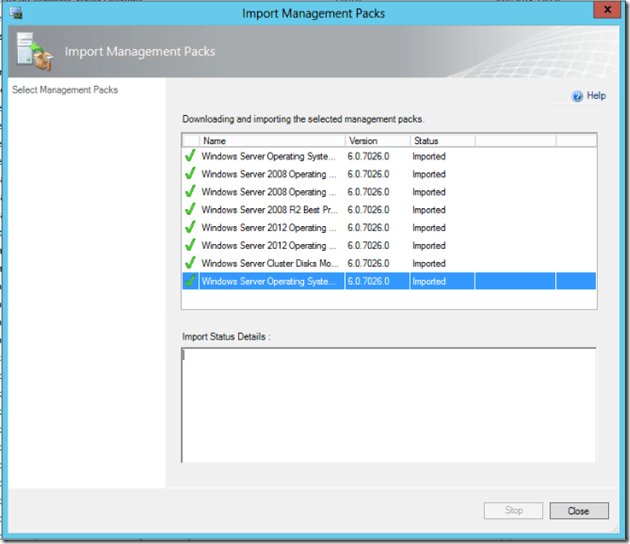Sort list by the Name column header
630x544 pixels.
pos(271,141)
